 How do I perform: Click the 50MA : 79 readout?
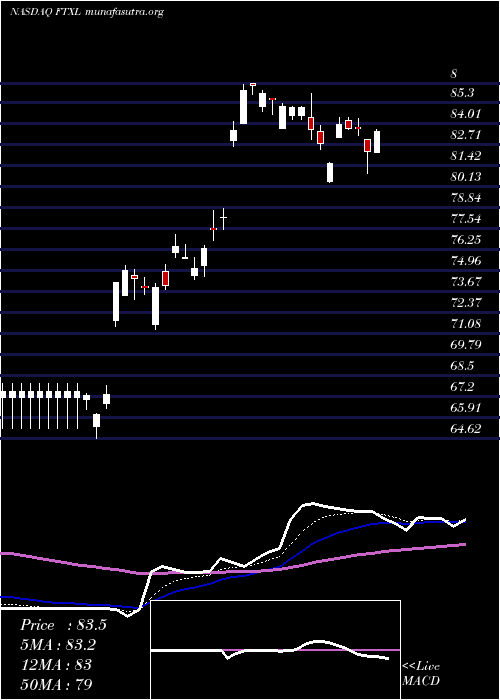pos(56,684)
